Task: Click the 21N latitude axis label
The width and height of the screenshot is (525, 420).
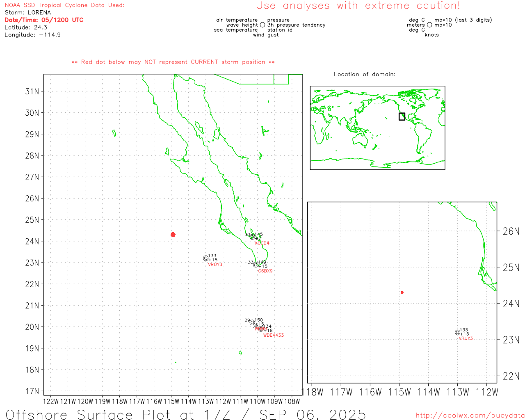Action: coord(32,306)
